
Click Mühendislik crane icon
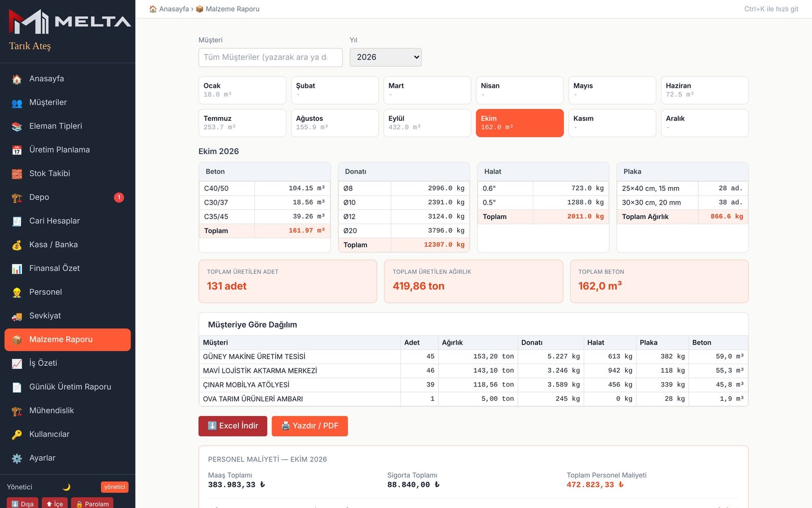(17, 411)
